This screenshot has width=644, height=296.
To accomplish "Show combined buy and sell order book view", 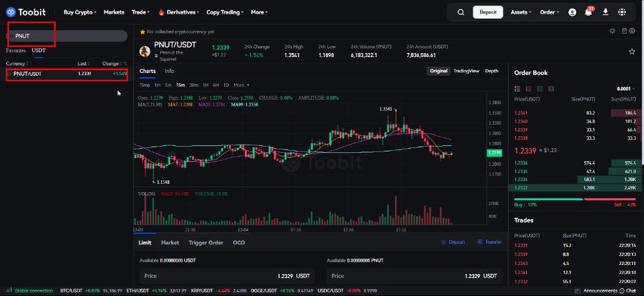I will click(517, 89).
